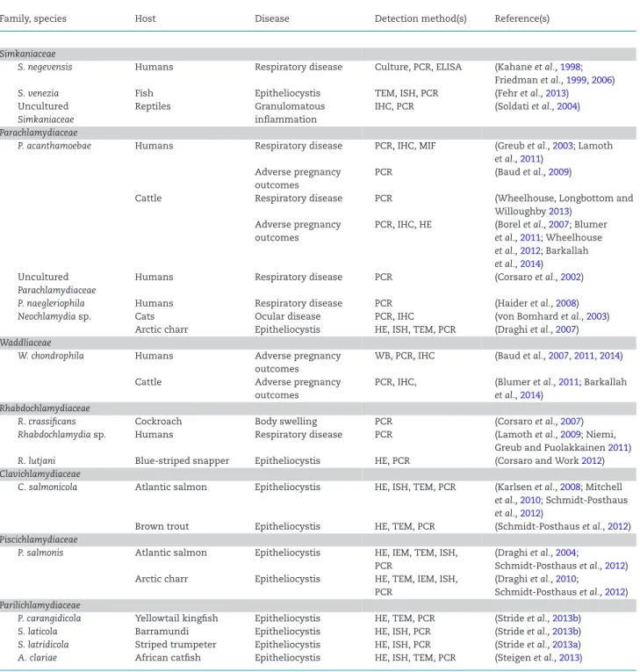Viewport: 640px width, 672px height.
Task: Click the 'Blue-striped snapper' host cell
Action: point(182,460)
